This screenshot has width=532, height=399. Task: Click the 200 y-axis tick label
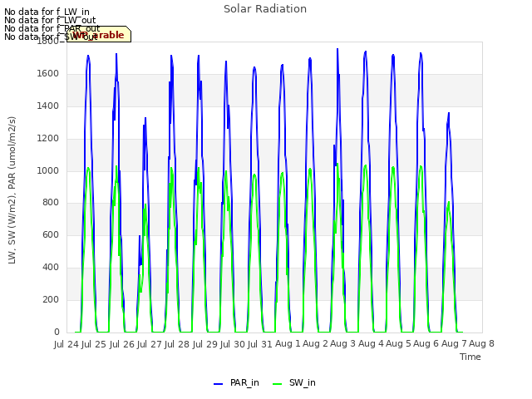(x=51, y=299)
